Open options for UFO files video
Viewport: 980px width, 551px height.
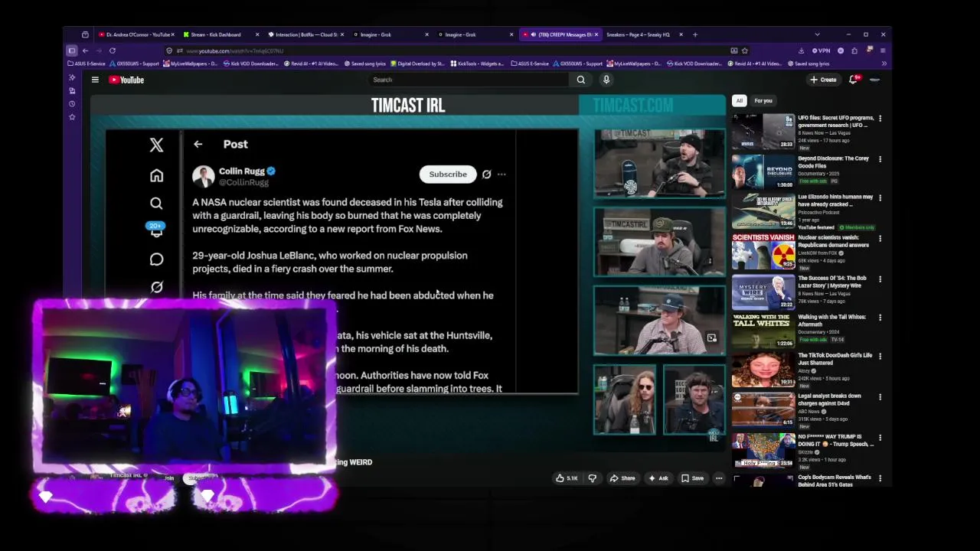click(880, 119)
